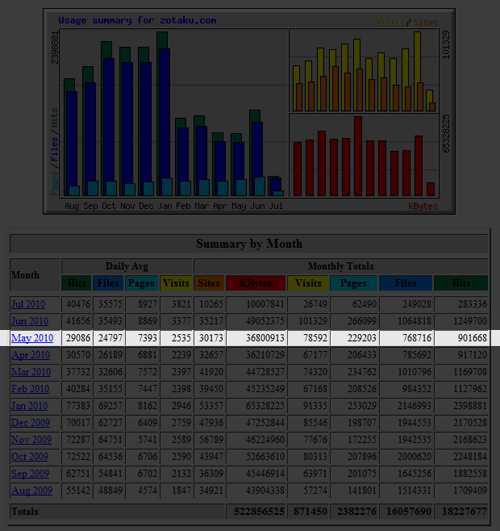500x531 pixels.
Task: Click the cyan Daily Avg Pages header
Action: pyautogui.click(x=142, y=283)
